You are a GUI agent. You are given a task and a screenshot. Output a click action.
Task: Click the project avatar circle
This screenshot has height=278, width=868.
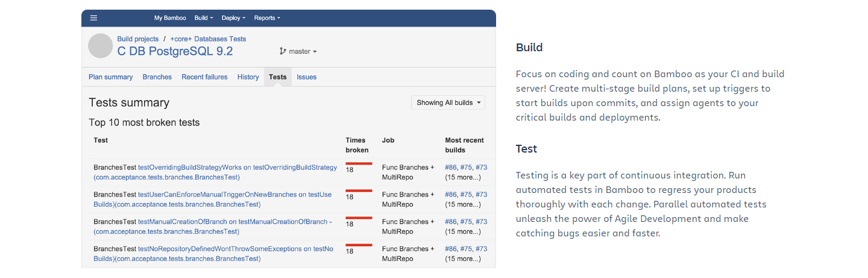coord(101,46)
